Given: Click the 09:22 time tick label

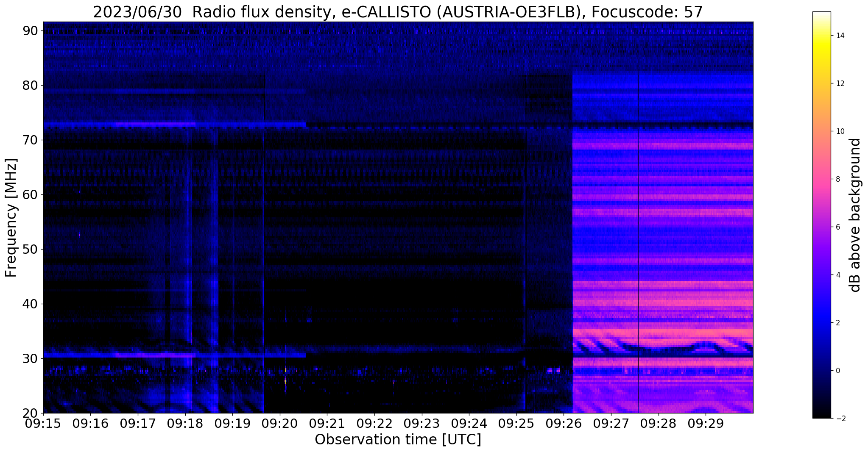Looking at the screenshot, I should (374, 423).
